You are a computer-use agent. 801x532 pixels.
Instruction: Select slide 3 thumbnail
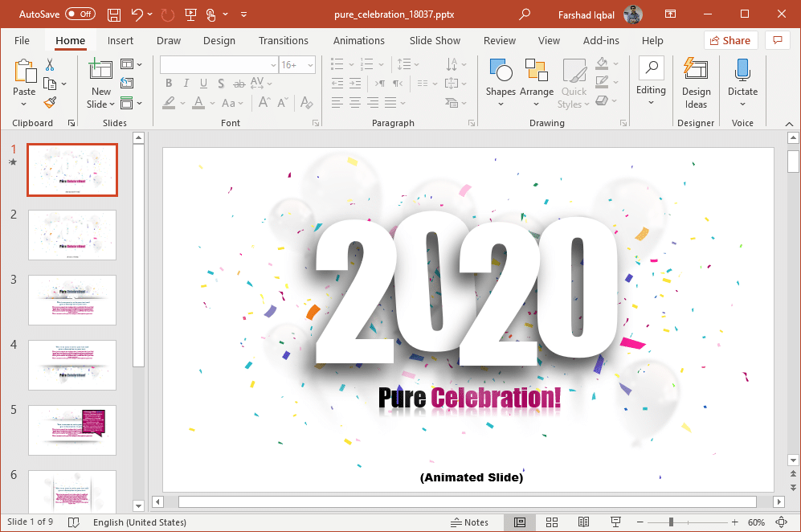[72, 300]
